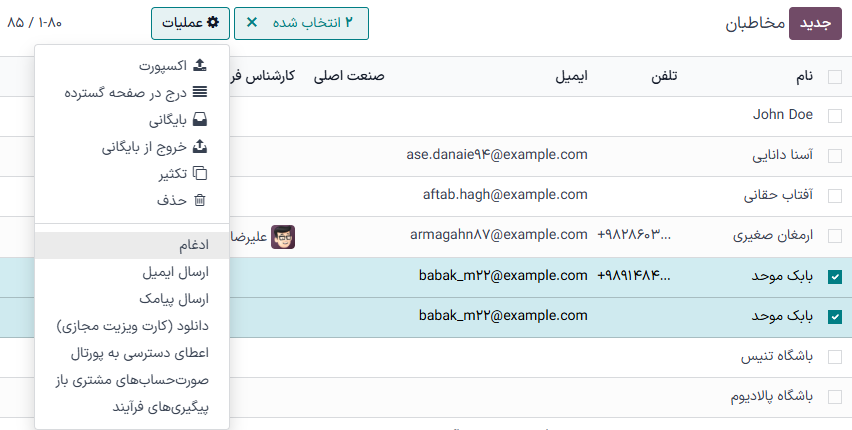Click the unarchive icon

point(200,147)
